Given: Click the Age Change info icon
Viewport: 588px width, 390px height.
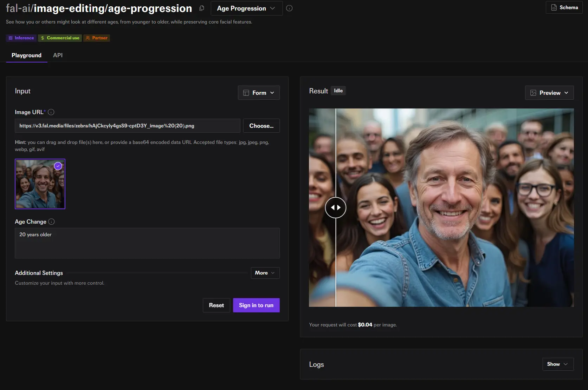Looking at the screenshot, I should (51, 222).
